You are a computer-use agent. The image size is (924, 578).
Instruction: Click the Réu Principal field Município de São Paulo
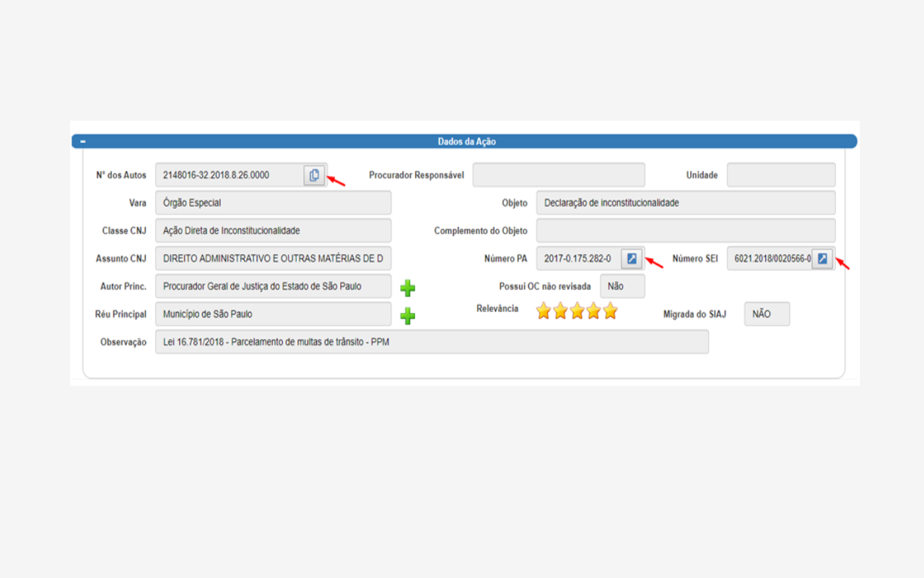273,314
